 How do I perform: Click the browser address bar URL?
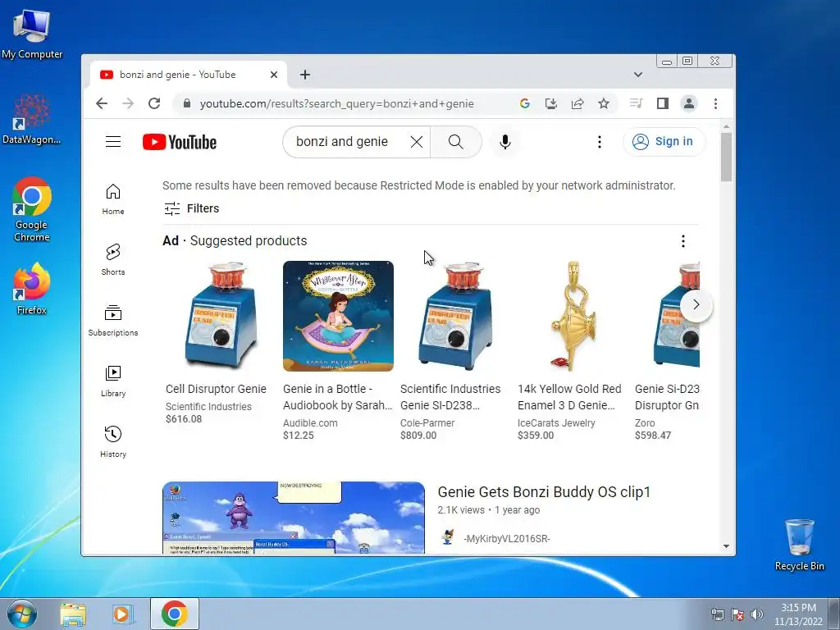click(x=337, y=103)
